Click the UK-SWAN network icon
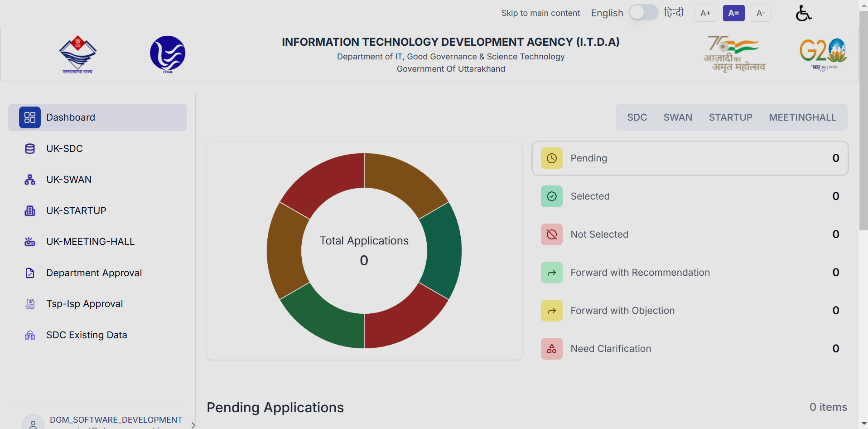868x429 pixels. click(30, 180)
